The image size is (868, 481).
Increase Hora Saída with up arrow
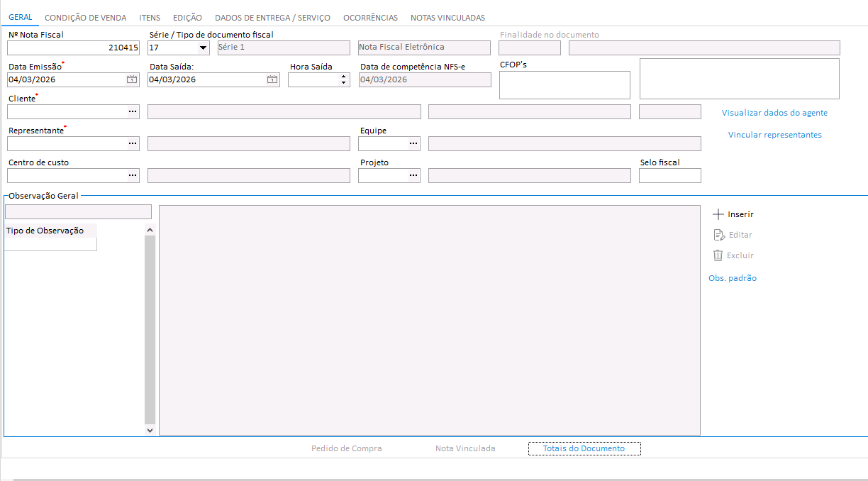pyautogui.click(x=344, y=76)
